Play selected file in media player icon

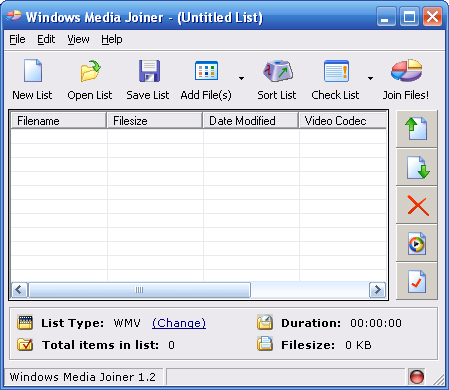pos(417,243)
